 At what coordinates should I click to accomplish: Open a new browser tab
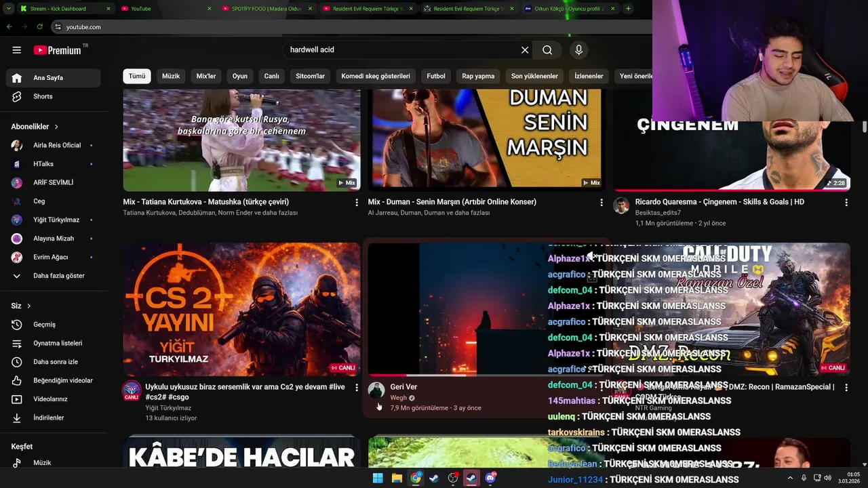[x=628, y=9]
